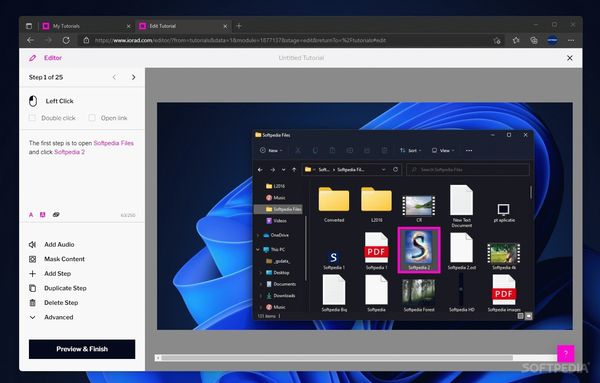The height and width of the screenshot is (383, 600).
Task: Go to next step with right chevron
Action: point(134,77)
